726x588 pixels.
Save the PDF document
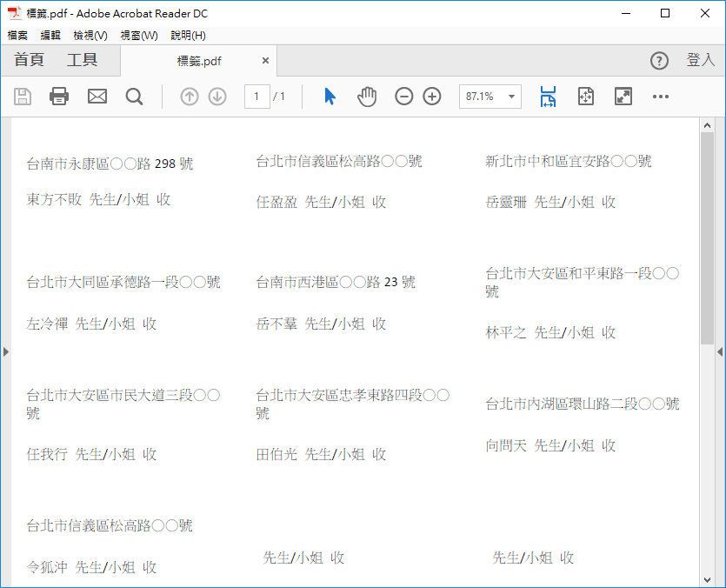(23, 97)
